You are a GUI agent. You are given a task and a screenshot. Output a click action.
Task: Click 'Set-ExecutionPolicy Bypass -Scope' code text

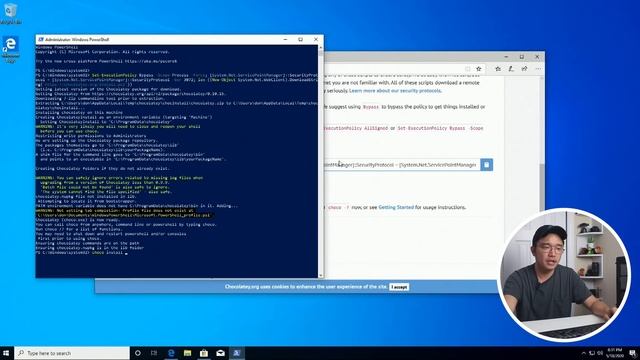point(440,128)
